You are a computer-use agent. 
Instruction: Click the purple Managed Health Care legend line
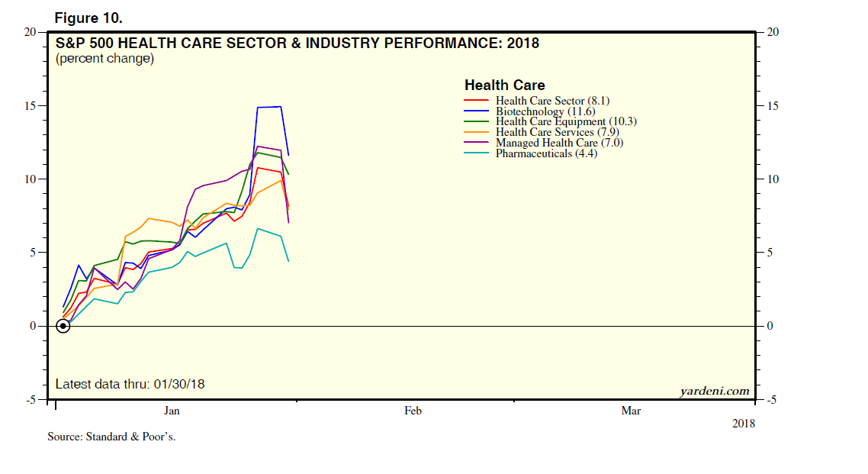[477, 143]
